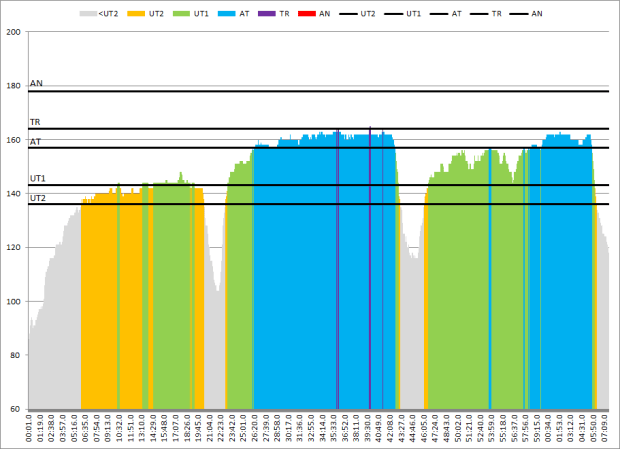Click the green UT1 legend swatch
This screenshot has height=449, width=620.
pos(186,14)
